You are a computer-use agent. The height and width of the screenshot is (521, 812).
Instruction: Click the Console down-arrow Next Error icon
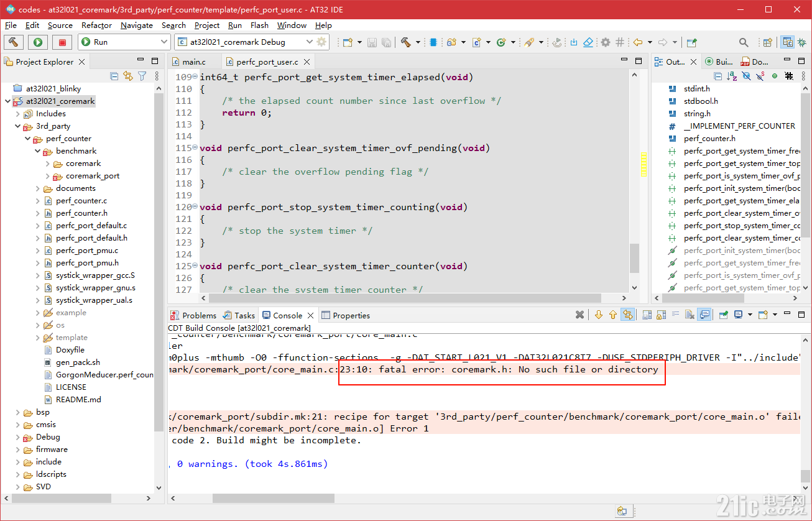[x=599, y=315]
